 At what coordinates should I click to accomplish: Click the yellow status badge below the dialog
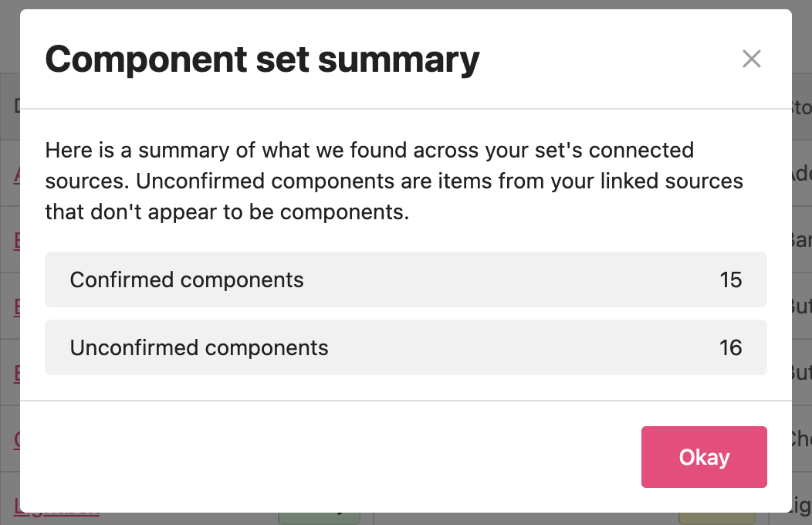coord(716,516)
